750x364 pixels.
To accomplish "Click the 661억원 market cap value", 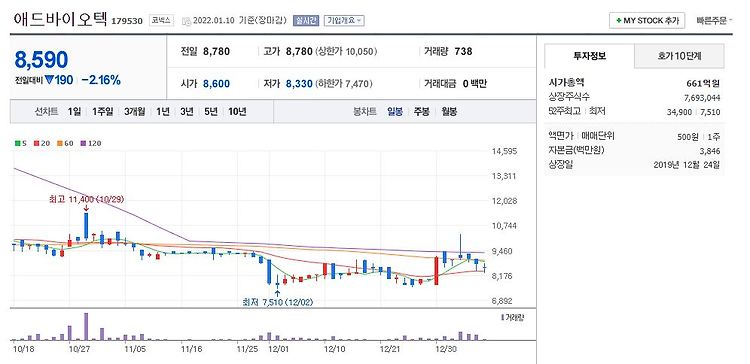I will tap(703, 84).
